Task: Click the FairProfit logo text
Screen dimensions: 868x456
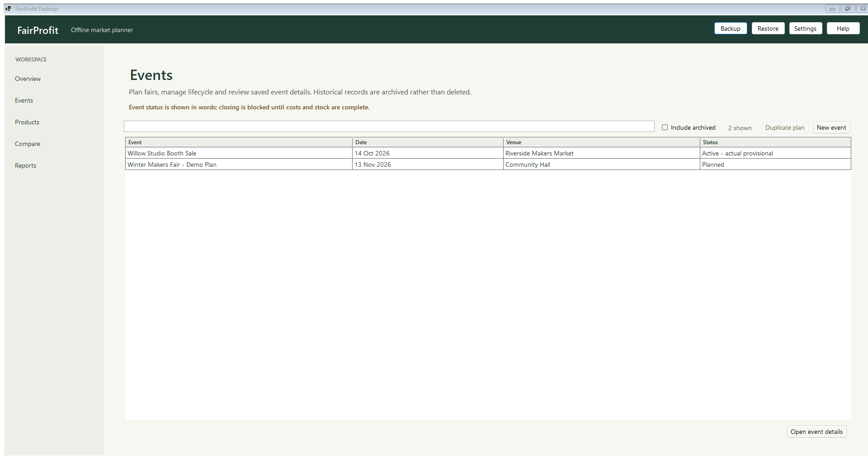Action: click(38, 30)
